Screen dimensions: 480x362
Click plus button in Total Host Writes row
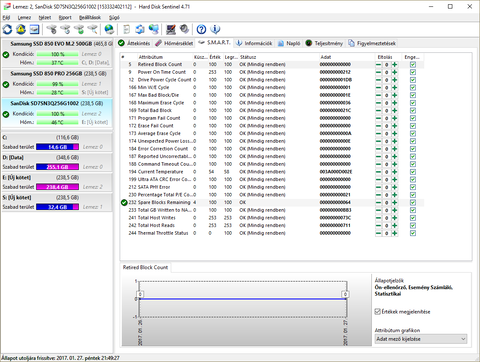395,218
